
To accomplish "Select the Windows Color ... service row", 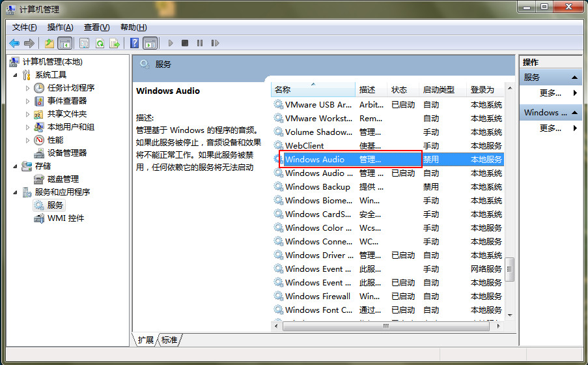I will coord(387,228).
